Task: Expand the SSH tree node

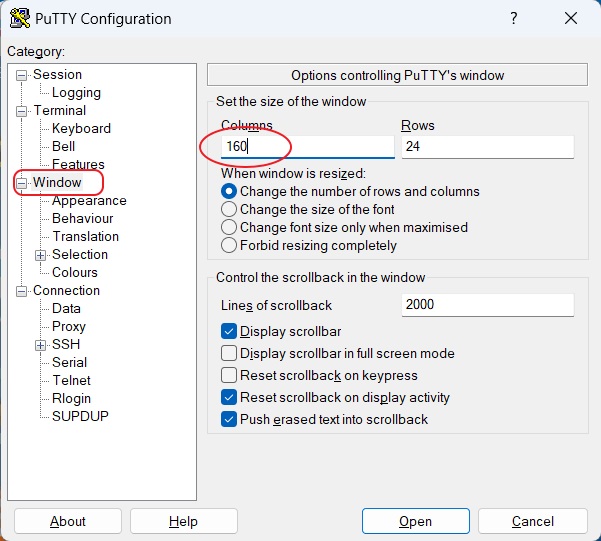Action: click(40, 345)
